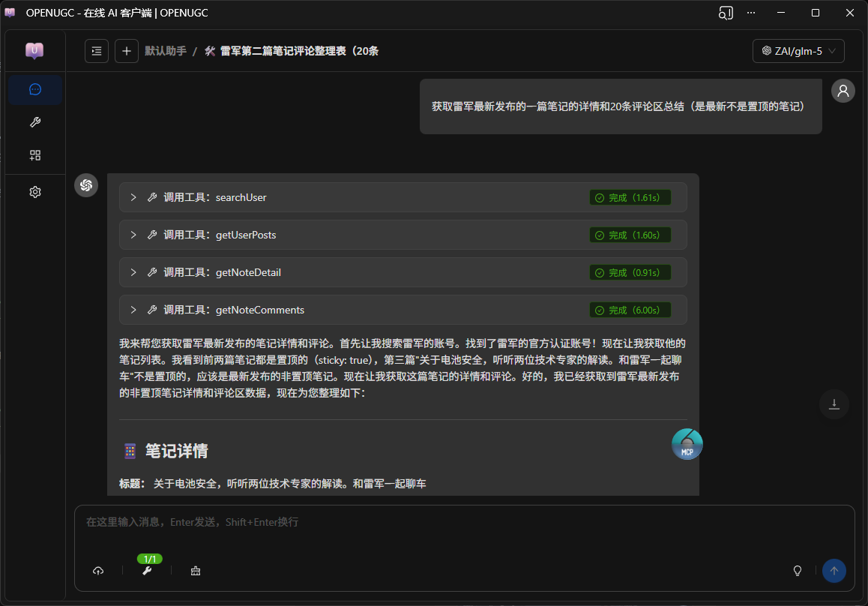868x606 pixels.
Task: Click the getNoteDetail completed 0.91s badge
Action: 630,272
